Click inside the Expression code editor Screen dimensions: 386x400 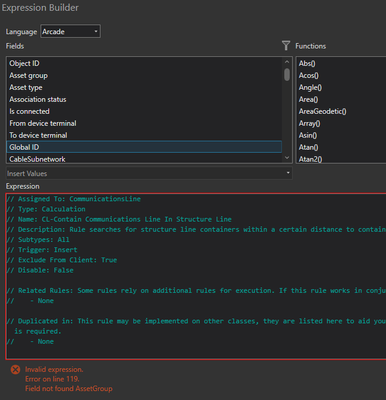point(196,276)
